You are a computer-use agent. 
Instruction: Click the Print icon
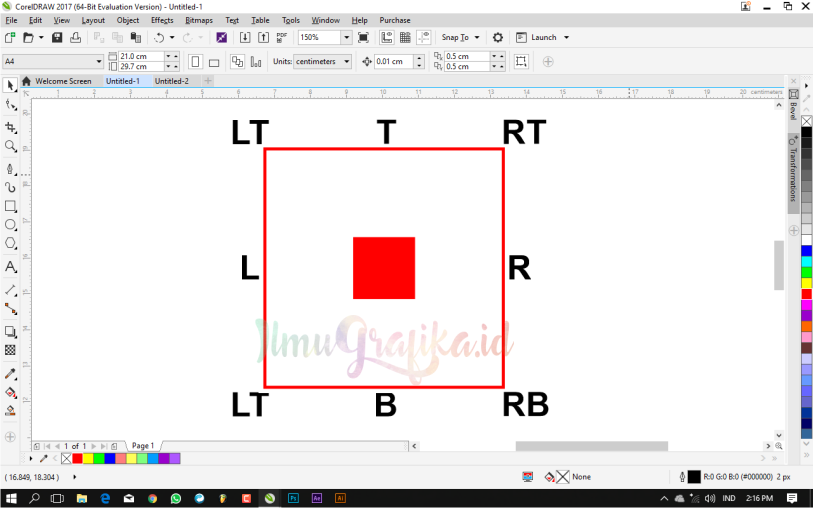(75, 37)
